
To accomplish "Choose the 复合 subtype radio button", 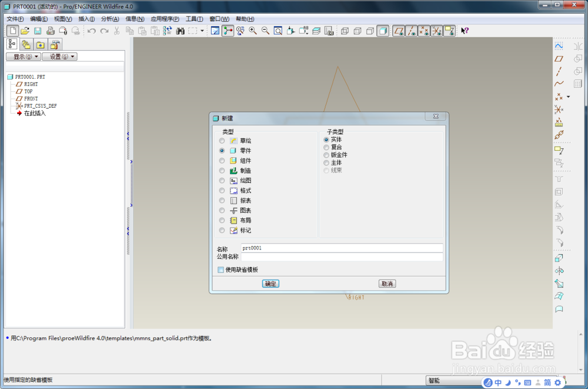I will click(x=326, y=148).
